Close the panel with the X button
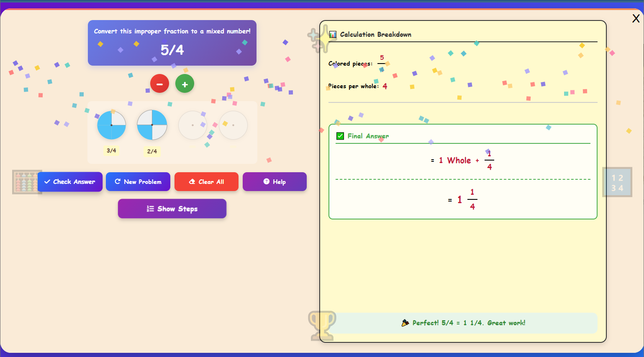644x357 pixels. click(636, 18)
